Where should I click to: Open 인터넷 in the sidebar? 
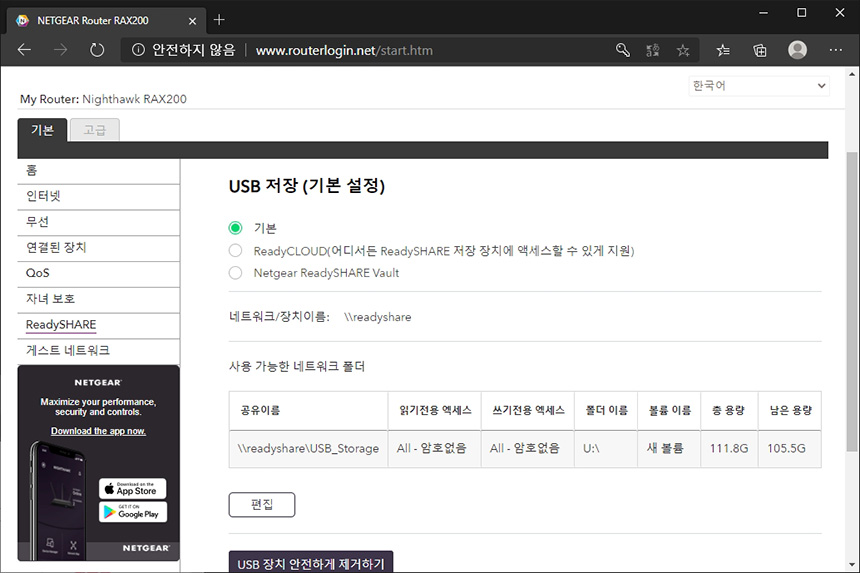point(99,196)
